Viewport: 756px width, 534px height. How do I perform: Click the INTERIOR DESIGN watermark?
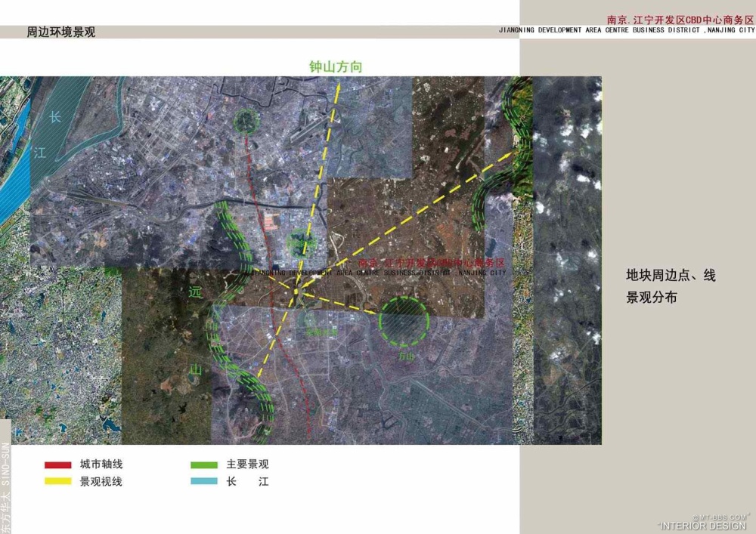pyautogui.click(x=702, y=526)
